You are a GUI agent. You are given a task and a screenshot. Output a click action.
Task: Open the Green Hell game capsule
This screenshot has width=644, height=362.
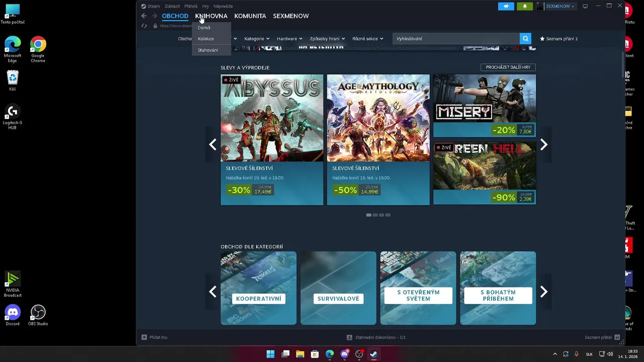coord(485,173)
